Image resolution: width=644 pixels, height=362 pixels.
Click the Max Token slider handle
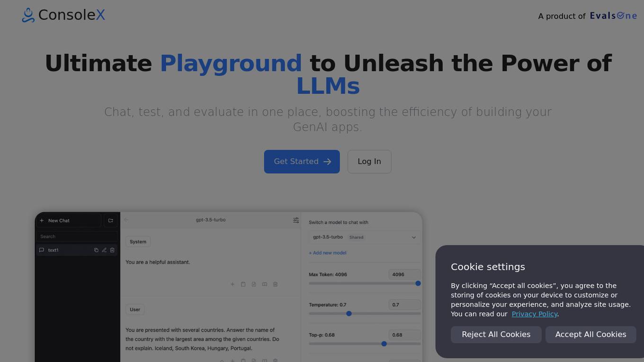click(418, 283)
